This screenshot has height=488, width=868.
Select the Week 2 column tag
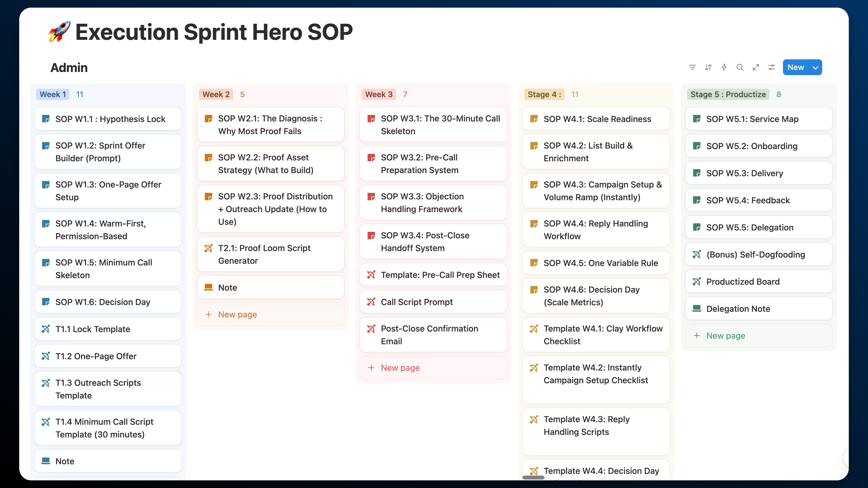point(216,94)
